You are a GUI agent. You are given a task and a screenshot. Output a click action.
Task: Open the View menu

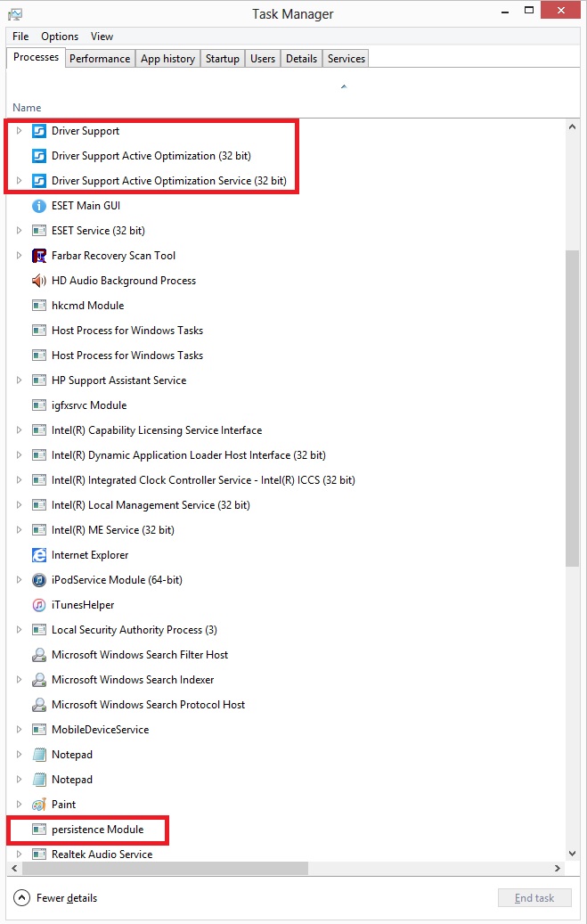pyautogui.click(x=102, y=37)
